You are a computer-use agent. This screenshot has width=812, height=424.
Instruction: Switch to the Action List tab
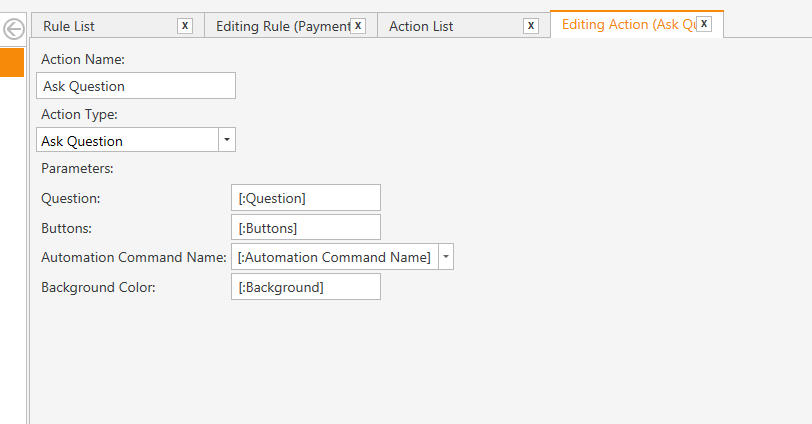(x=421, y=26)
